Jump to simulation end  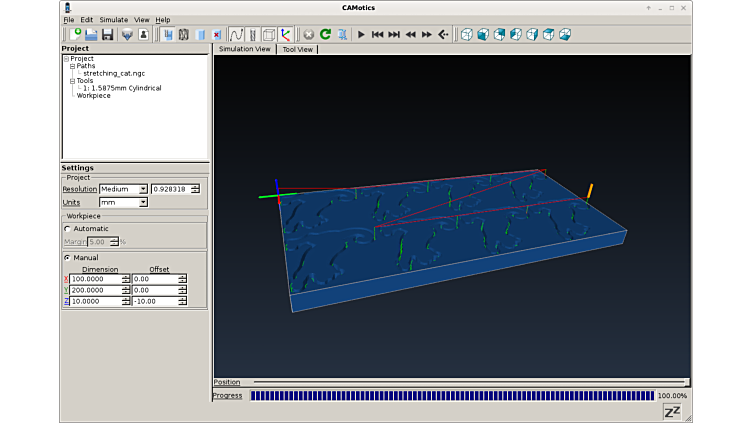394,34
